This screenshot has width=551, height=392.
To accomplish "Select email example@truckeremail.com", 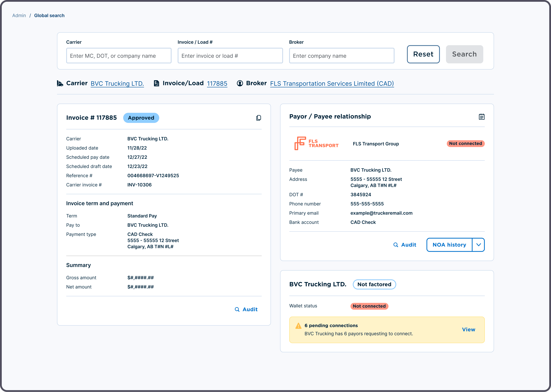I will pyautogui.click(x=382, y=213).
